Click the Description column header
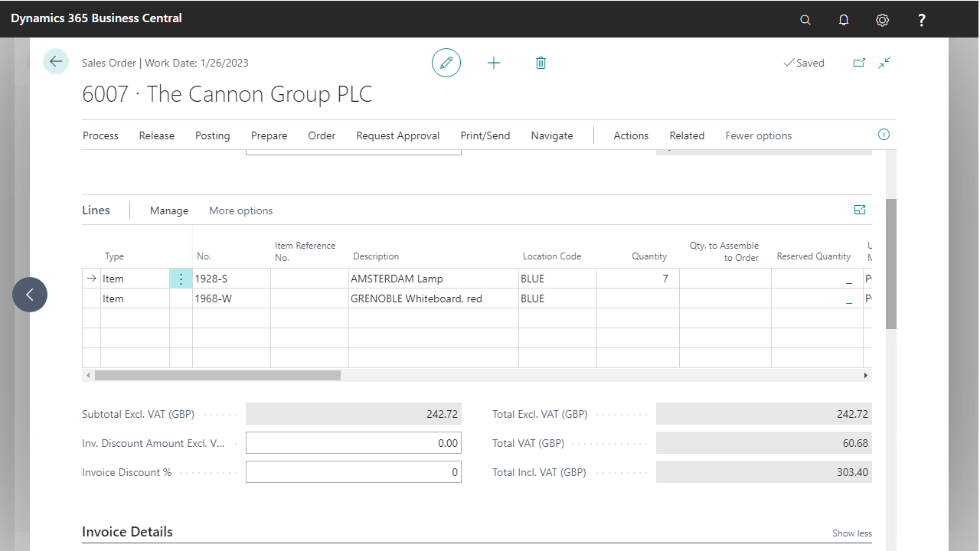 [x=376, y=256]
